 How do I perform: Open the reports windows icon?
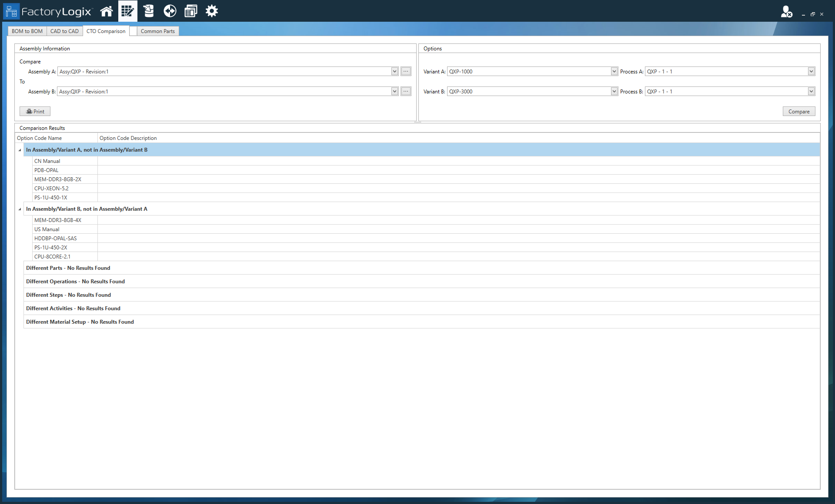click(x=190, y=11)
